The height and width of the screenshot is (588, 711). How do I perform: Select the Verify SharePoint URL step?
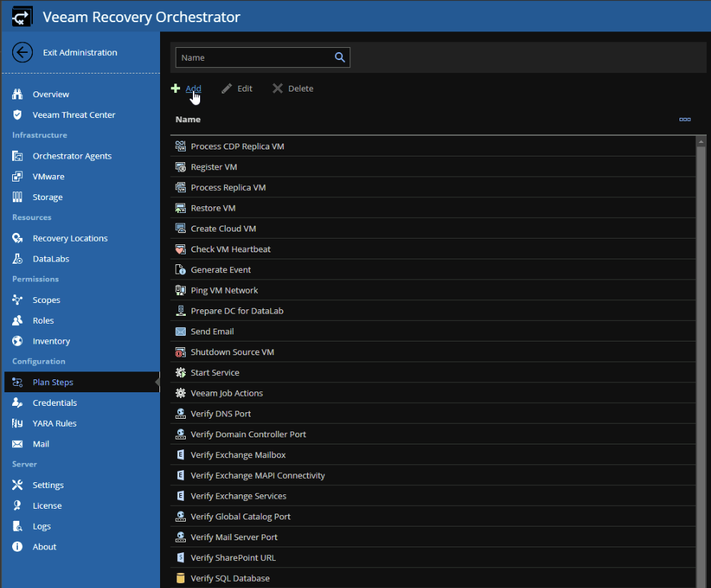point(432,557)
